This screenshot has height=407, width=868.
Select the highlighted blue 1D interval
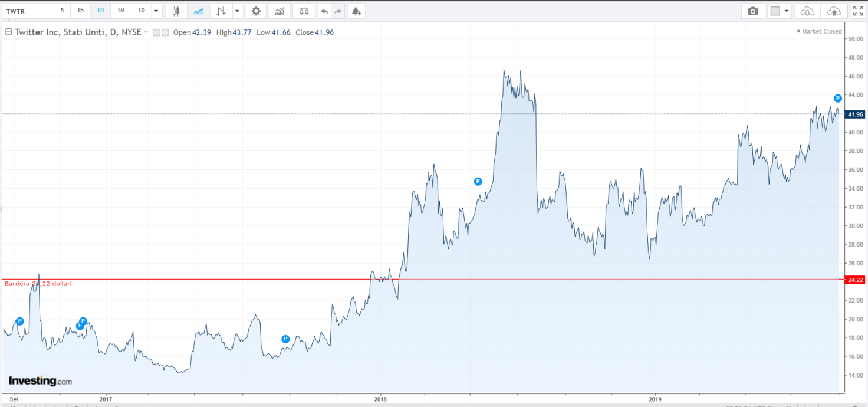[x=101, y=11]
